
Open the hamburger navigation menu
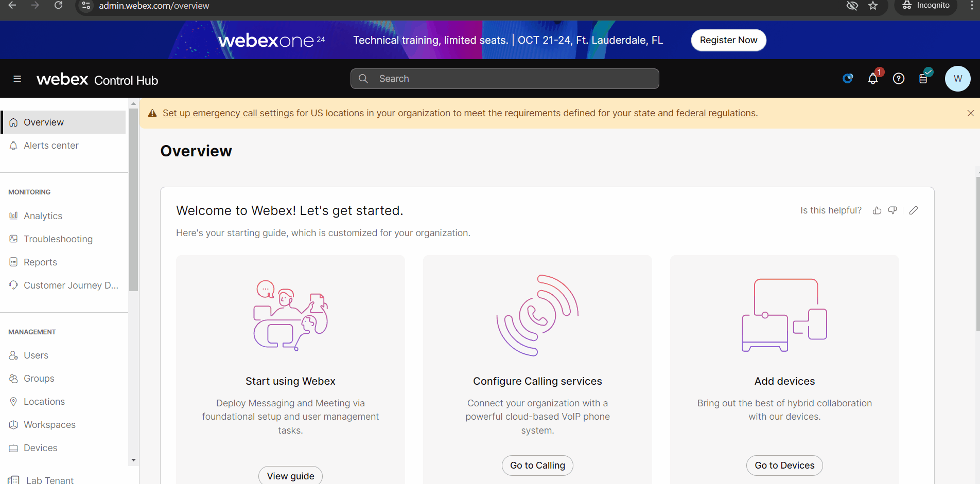[x=17, y=79]
